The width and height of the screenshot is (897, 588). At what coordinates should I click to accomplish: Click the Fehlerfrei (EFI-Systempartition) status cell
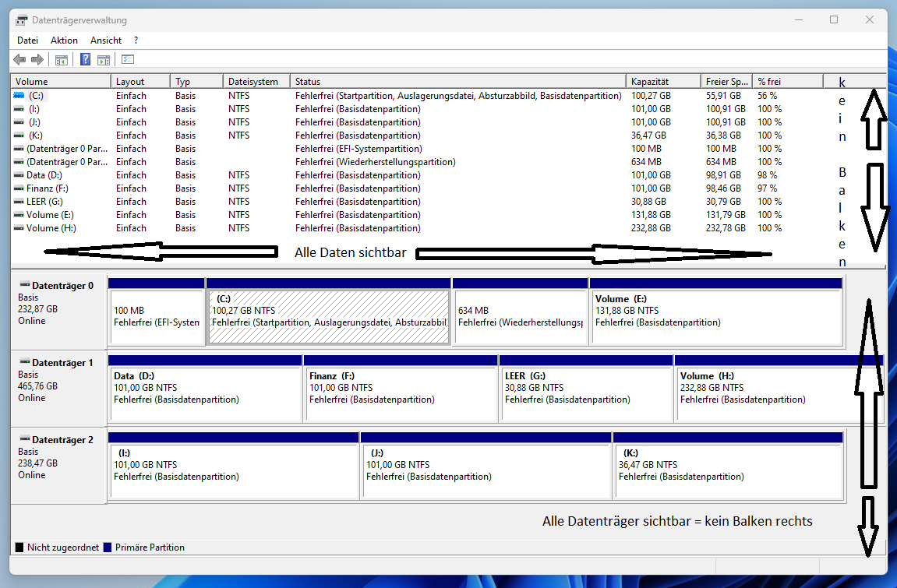click(x=358, y=149)
